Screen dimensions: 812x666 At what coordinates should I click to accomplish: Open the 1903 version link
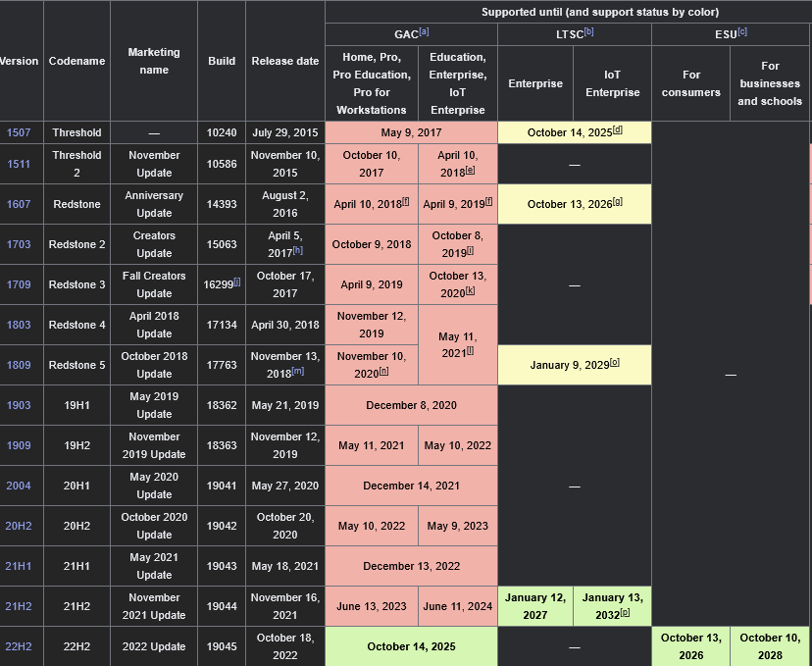click(19, 405)
